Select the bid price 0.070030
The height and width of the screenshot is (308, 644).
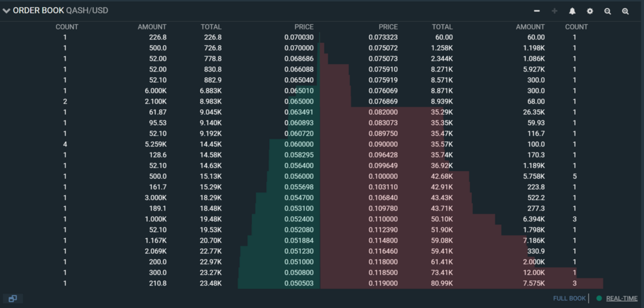click(299, 37)
